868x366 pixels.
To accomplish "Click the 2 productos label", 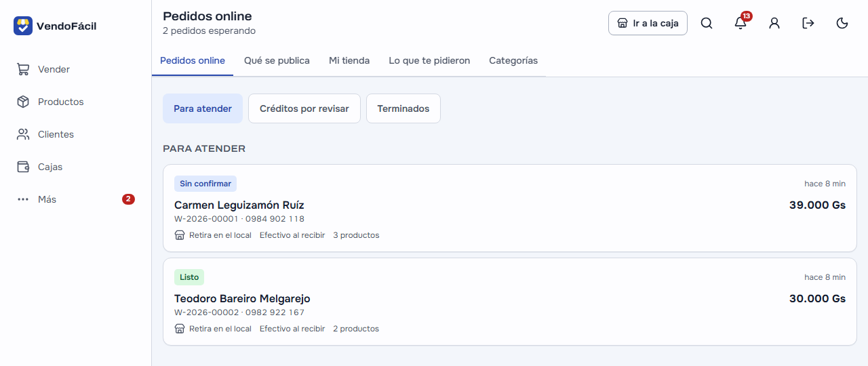I will pos(356,329).
